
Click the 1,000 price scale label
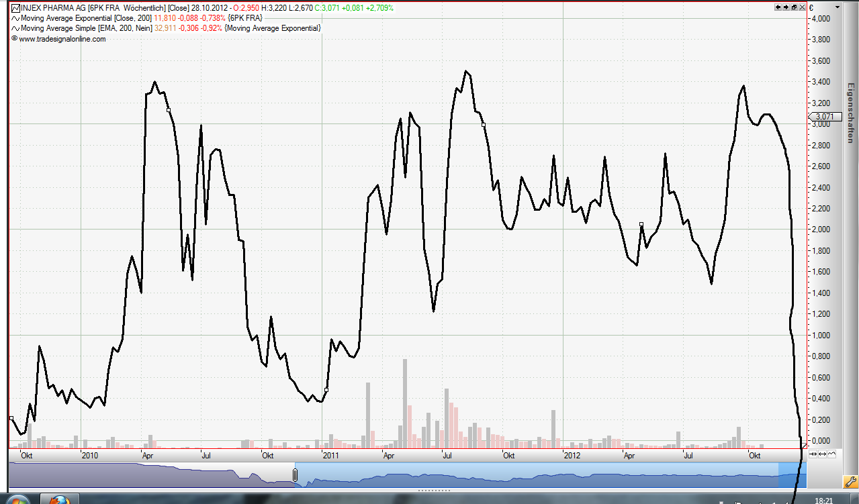pos(822,335)
